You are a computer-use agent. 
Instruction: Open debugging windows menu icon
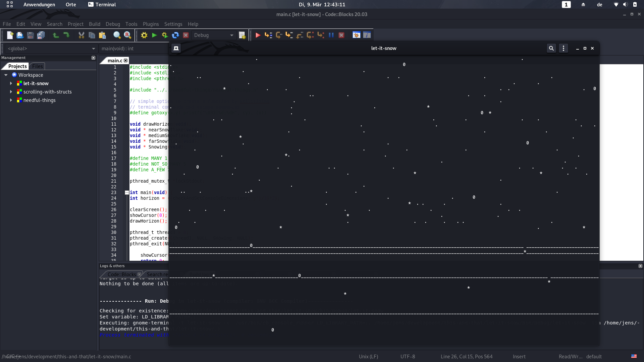coord(357,35)
